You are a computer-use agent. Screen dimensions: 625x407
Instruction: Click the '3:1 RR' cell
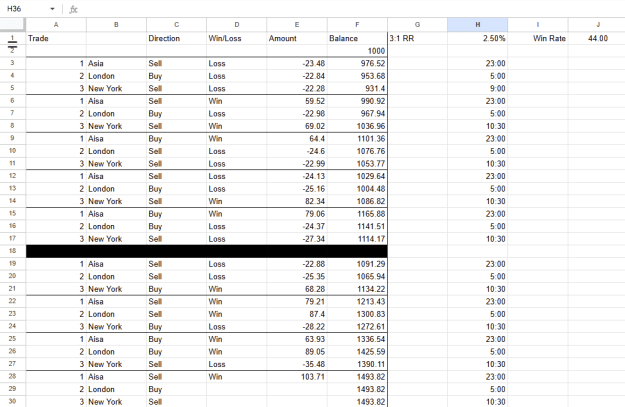(x=417, y=38)
